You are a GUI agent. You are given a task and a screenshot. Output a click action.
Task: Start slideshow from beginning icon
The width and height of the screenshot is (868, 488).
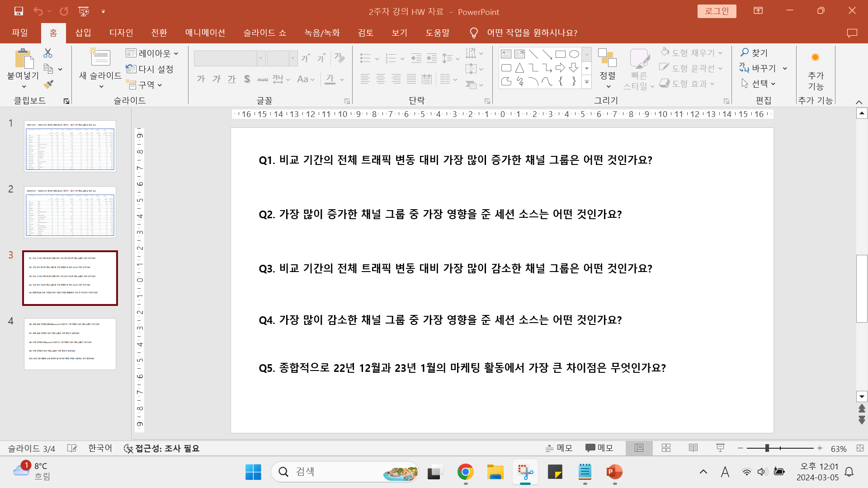[x=84, y=11]
